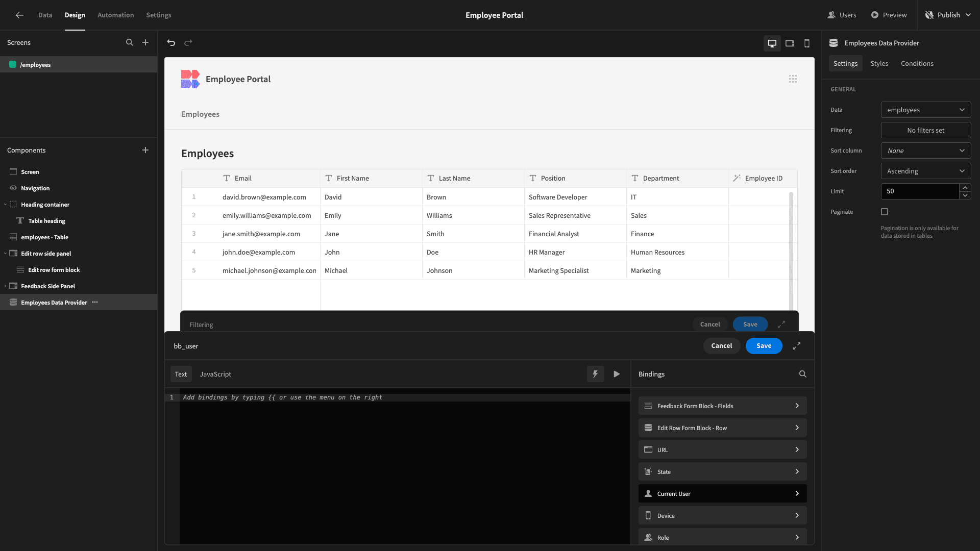Switch to the Automation tab

(115, 15)
